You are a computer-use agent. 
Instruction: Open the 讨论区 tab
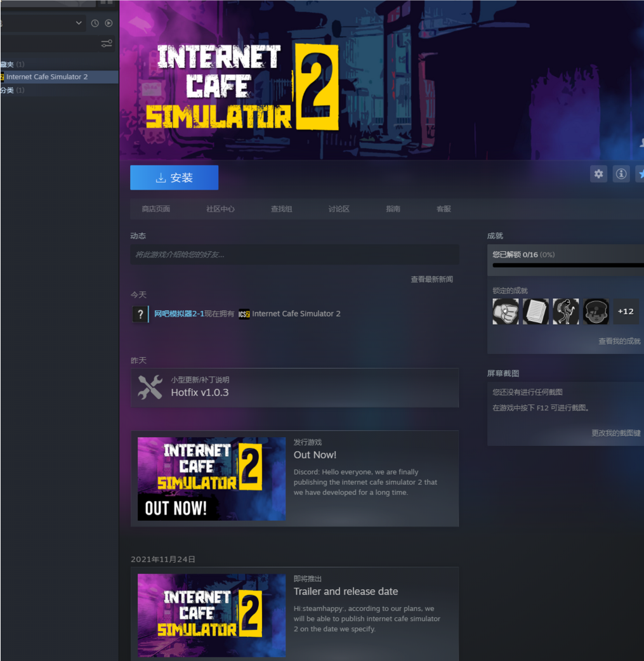point(339,209)
